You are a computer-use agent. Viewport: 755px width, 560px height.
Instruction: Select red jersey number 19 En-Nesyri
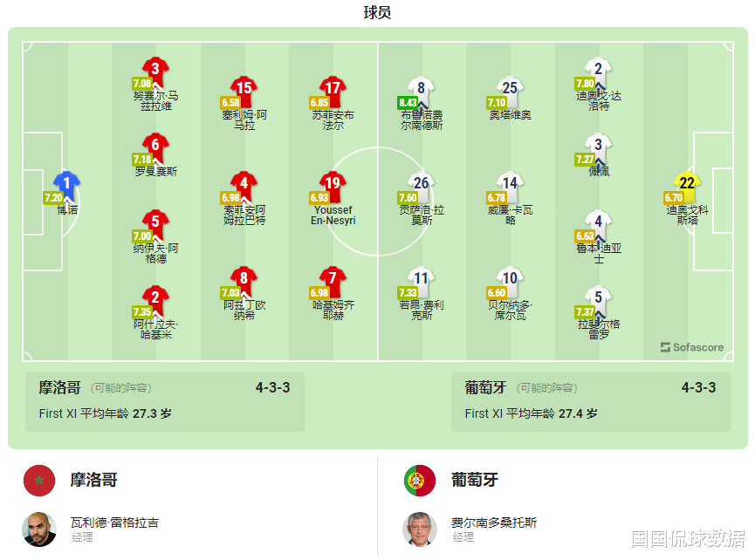tap(333, 184)
